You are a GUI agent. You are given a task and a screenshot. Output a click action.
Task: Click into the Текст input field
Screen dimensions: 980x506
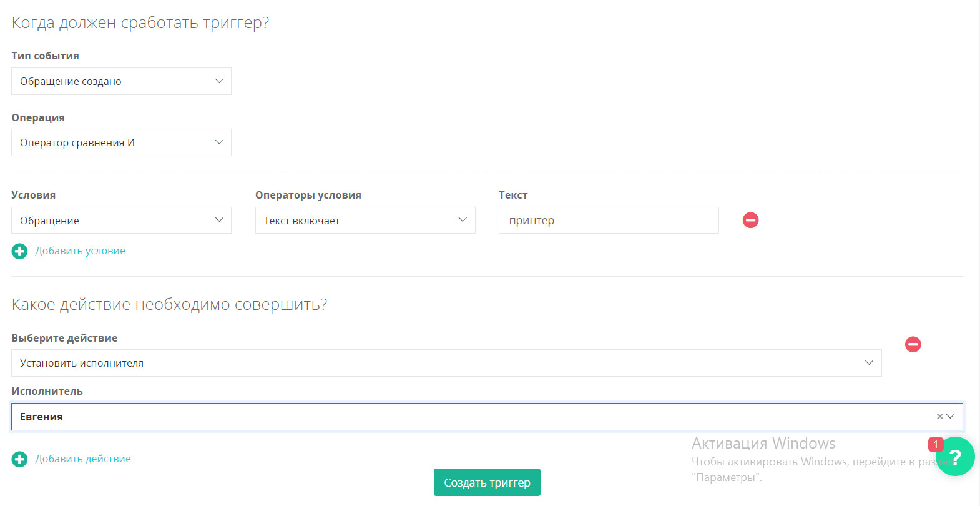(608, 221)
